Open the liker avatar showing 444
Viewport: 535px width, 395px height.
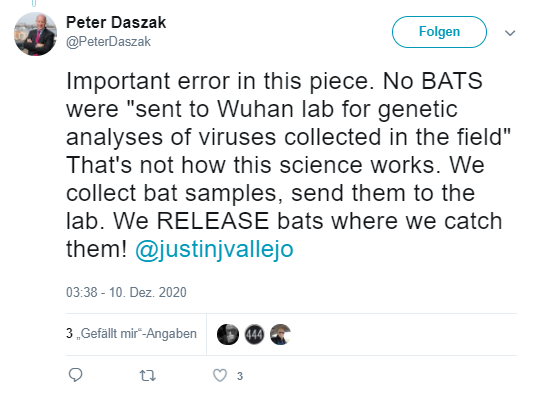pyautogui.click(x=255, y=334)
